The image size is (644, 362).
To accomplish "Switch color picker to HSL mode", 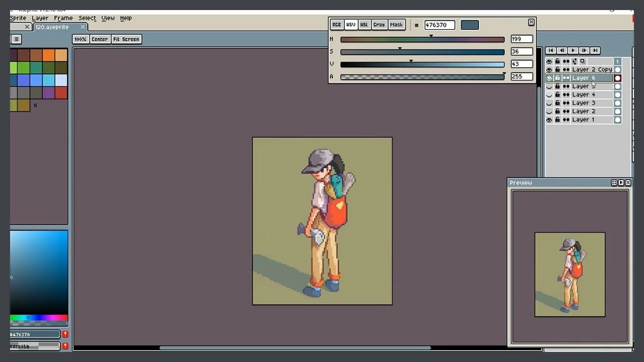I will tap(364, 25).
